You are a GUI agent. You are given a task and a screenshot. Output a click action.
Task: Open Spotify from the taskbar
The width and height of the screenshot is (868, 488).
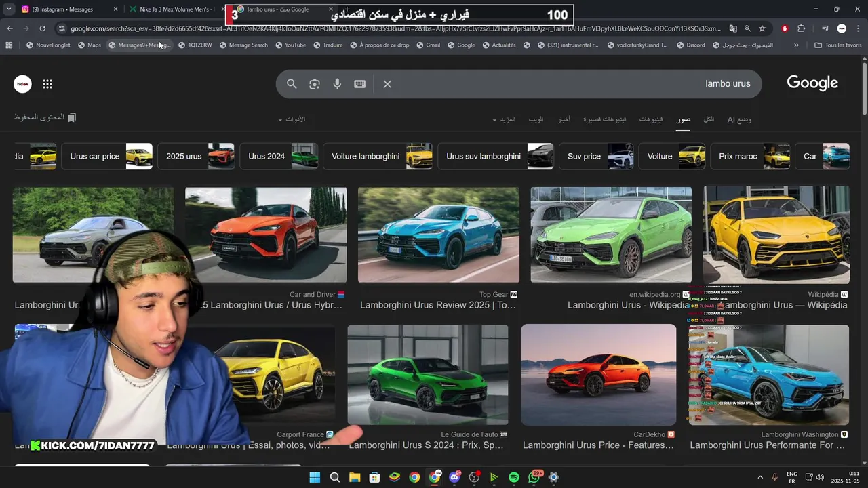point(514,477)
